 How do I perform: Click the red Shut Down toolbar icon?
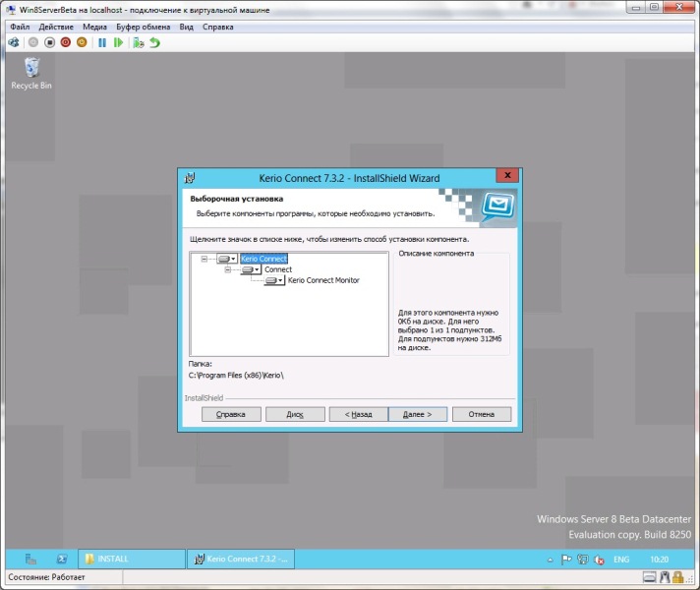pos(66,42)
